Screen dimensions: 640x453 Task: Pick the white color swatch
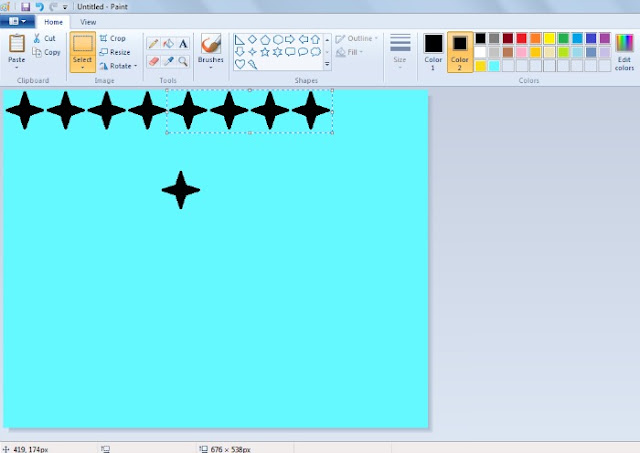(480, 52)
